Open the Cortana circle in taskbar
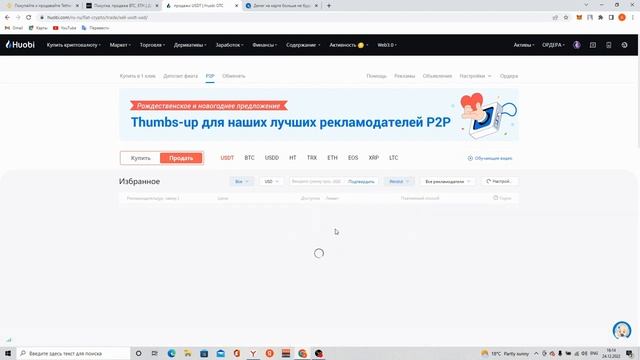The height and width of the screenshot is (360, 640). click(x=138, y=353)
